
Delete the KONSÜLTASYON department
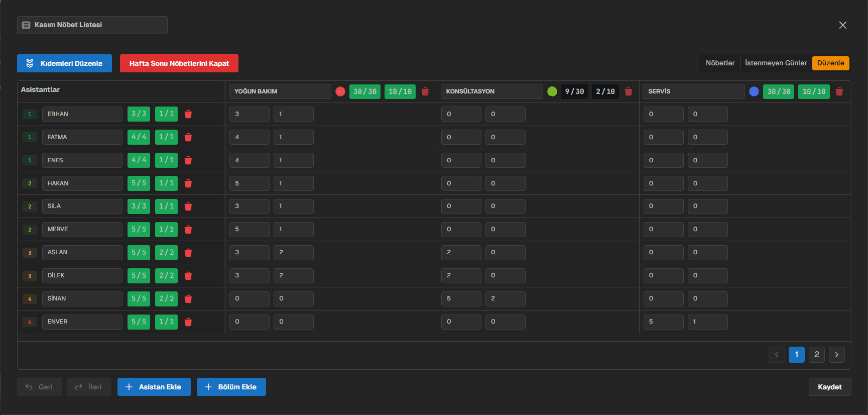pos(628,91)
